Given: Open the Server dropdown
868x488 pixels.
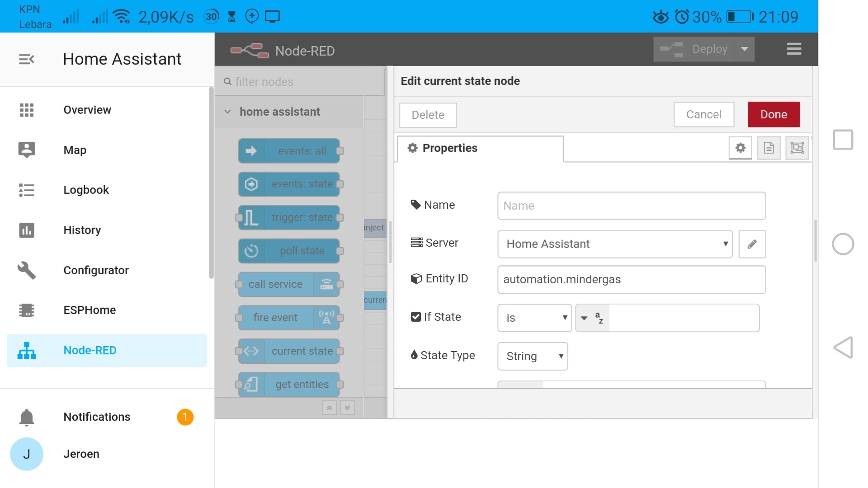Looking at the screenshot, I should pyautogui.click(x=614, y=244).
